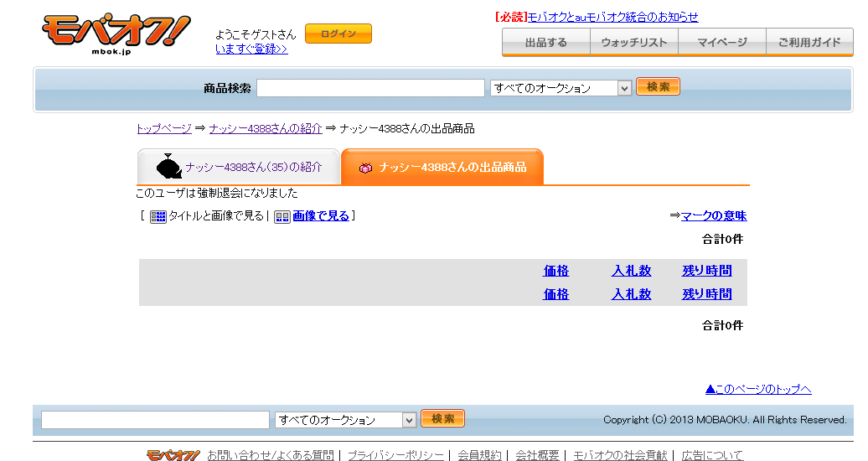Click the grid icon for image view
The width and height of the screenshot is (868, 461).
tap(282, 217)
